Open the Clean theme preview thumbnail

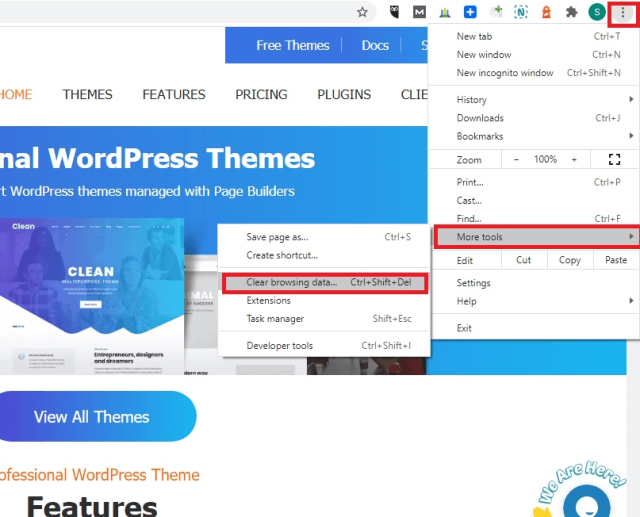click(92, 296)
